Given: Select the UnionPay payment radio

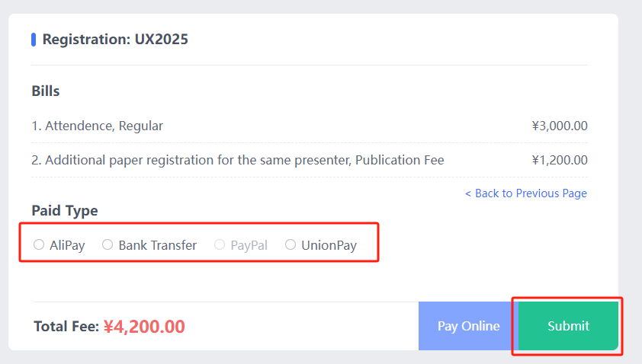Looking at the screenshot, I should tap(291, 244).
